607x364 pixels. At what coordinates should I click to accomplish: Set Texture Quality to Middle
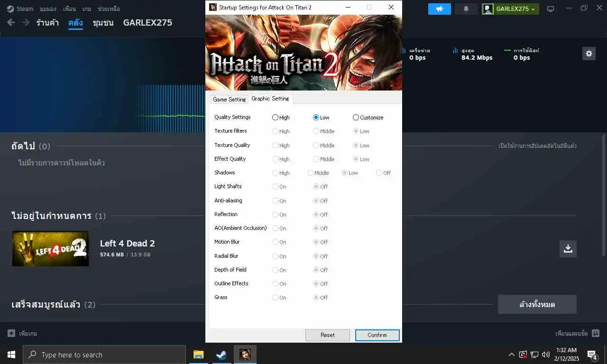(x=323, y=146)
